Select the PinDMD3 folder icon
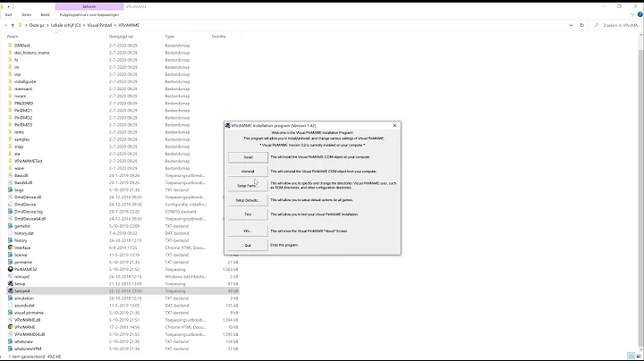This screenshot has width=644, height=361. point(10,125)
